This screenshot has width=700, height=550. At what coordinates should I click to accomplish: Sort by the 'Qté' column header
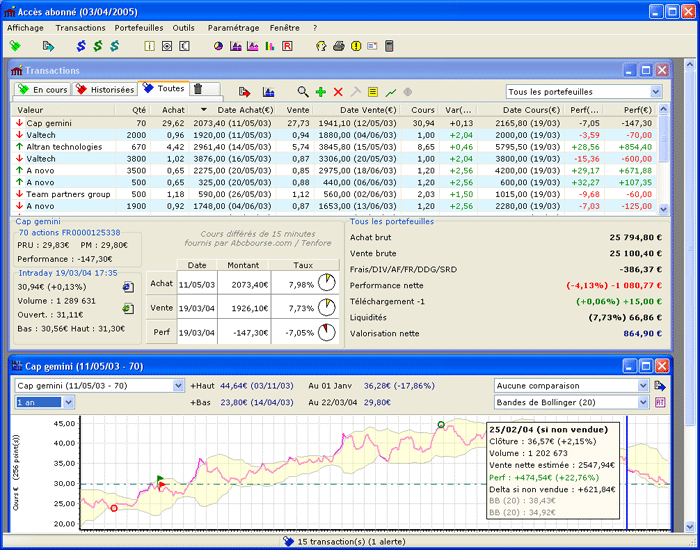(x=133, y=110)
